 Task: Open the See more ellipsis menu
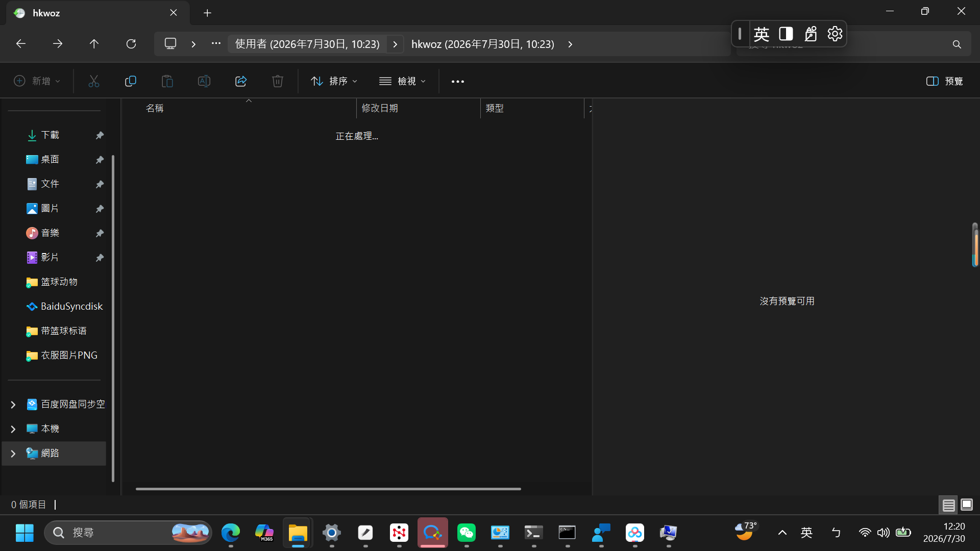tap(458, 81)
